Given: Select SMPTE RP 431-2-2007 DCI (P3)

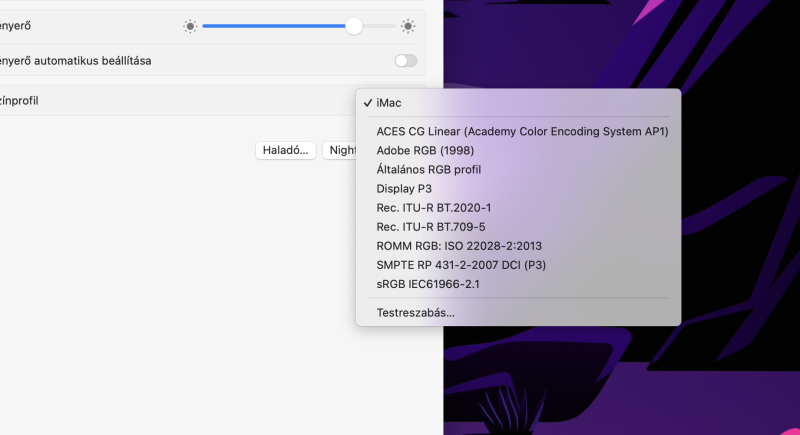Looking at the screenshot, I should coord(518,265).
